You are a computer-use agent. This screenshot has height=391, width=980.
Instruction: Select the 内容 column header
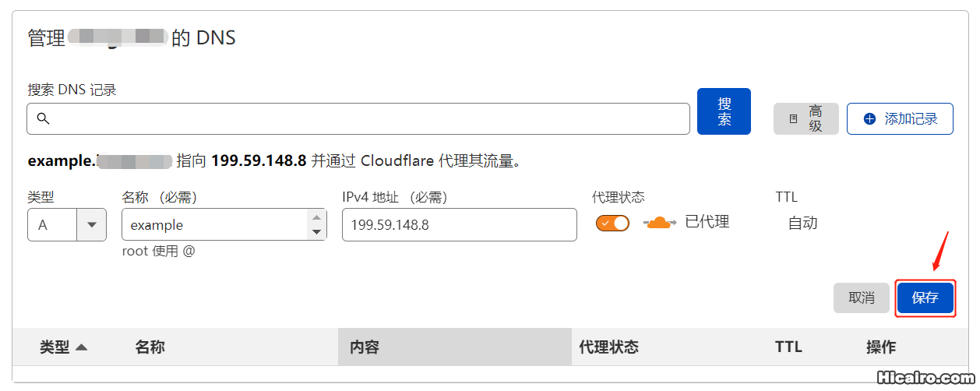coord(364,347)
